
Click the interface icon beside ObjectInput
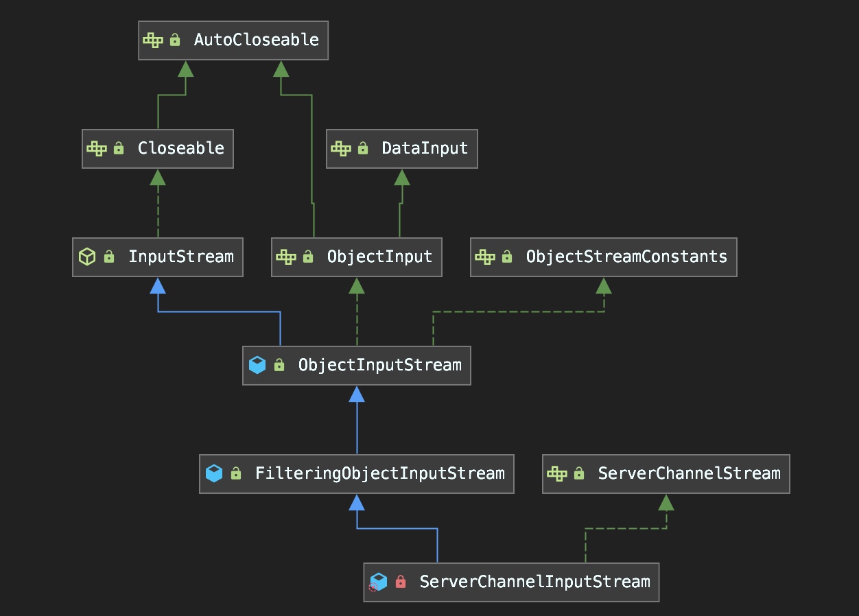coord(286,257)
